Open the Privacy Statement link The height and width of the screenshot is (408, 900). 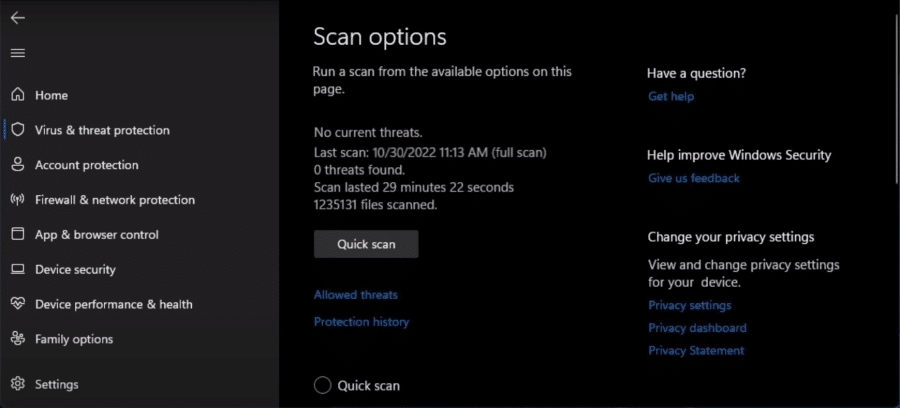[x=696, y=351]
